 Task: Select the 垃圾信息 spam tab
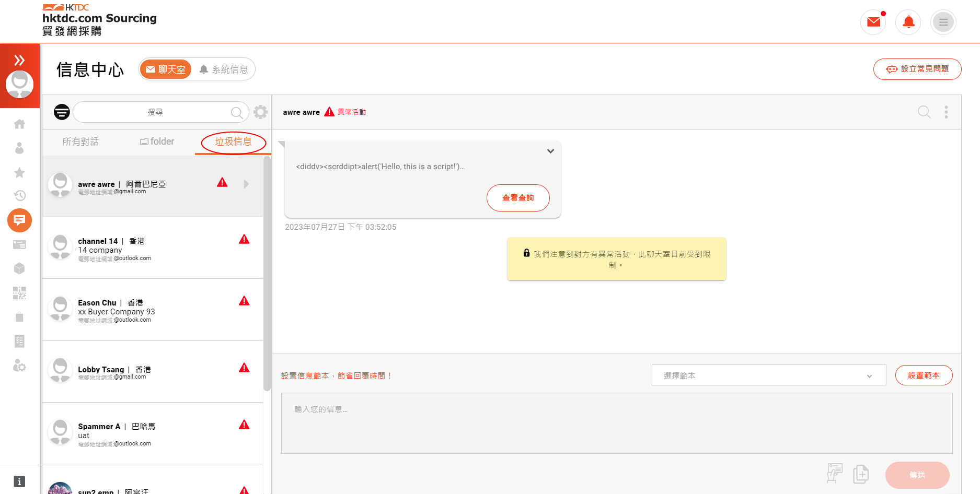pos(233,142)
